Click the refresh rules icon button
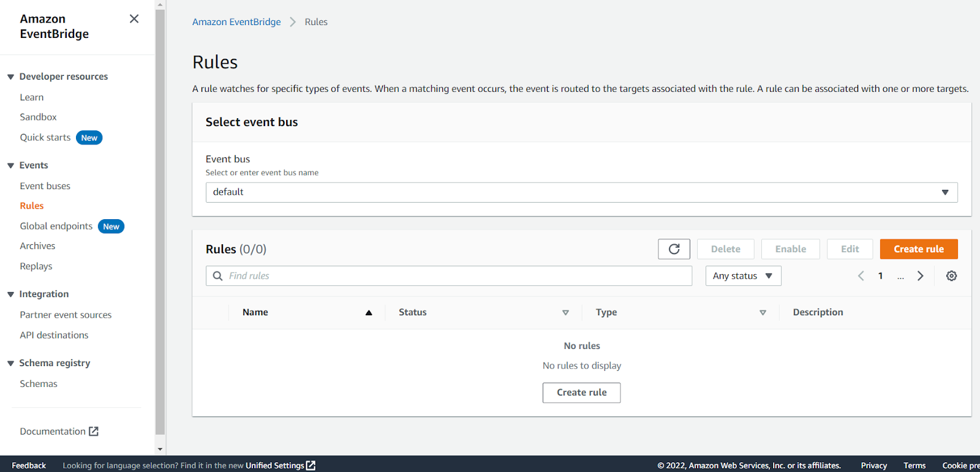Image resolution: width=980 pixels, height=472 pixels. pyautogui.click(x=674, y=249)
